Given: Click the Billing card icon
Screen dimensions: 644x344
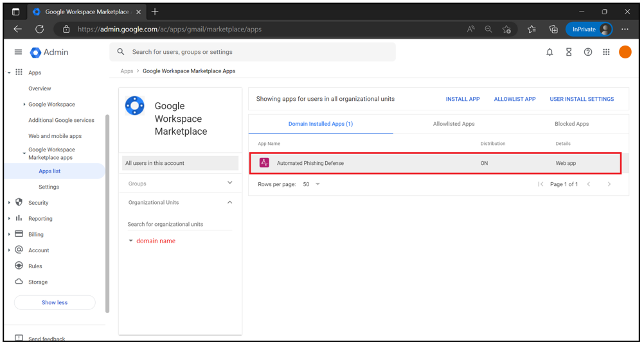Looking at the screenshot, I should click(x=19, y=234).
